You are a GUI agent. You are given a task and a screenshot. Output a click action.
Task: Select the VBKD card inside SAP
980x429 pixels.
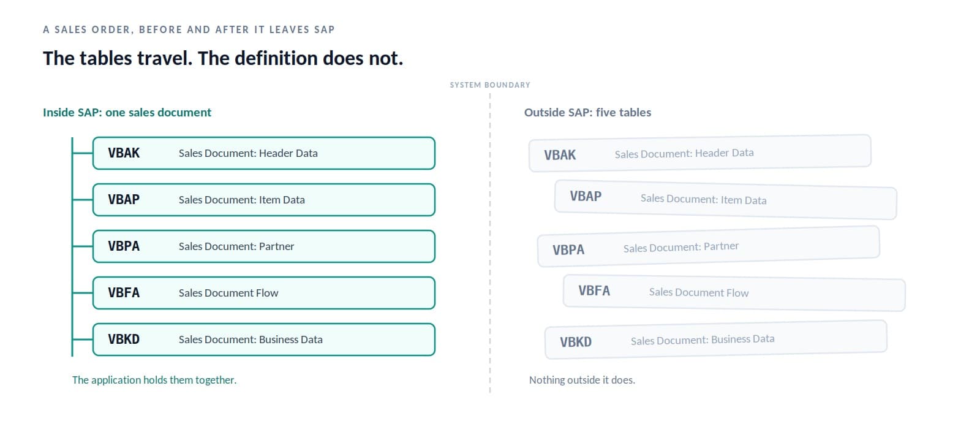click(x=264, y=340)
